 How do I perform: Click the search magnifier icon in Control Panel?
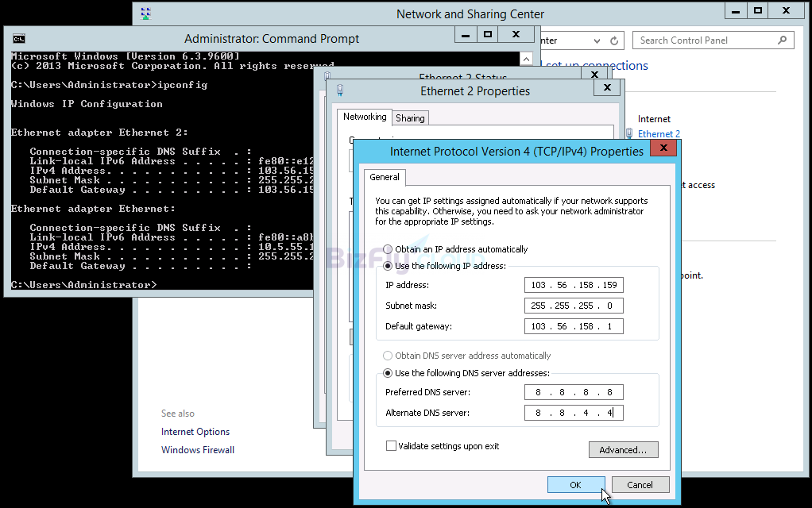pos(783,40)
